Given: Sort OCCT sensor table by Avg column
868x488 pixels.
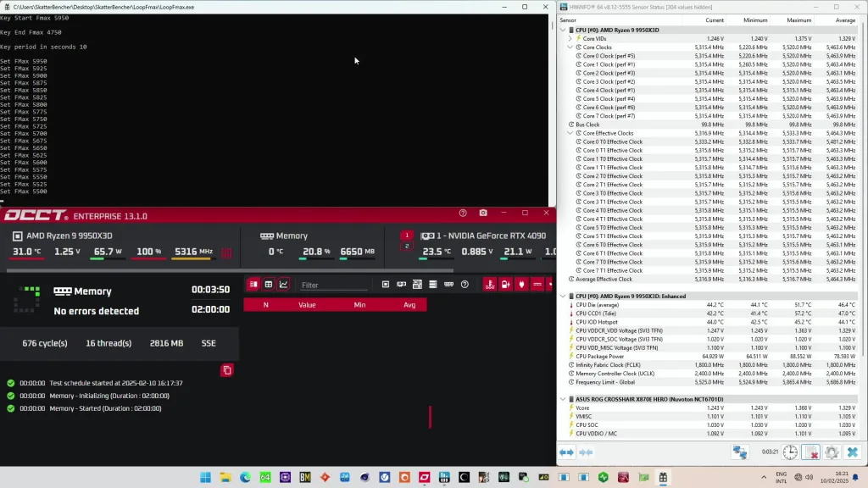Looking at the screenshot, I should point(409,305).
